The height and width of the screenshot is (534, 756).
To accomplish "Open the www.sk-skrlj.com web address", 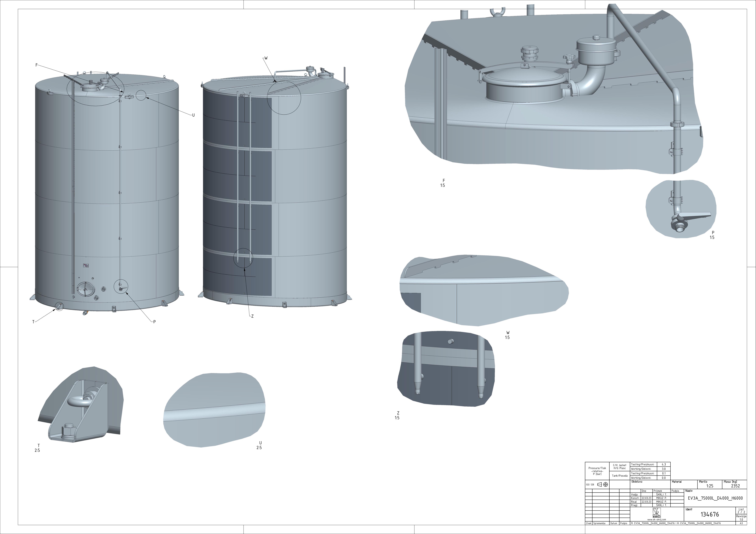I will coord(657,520).
